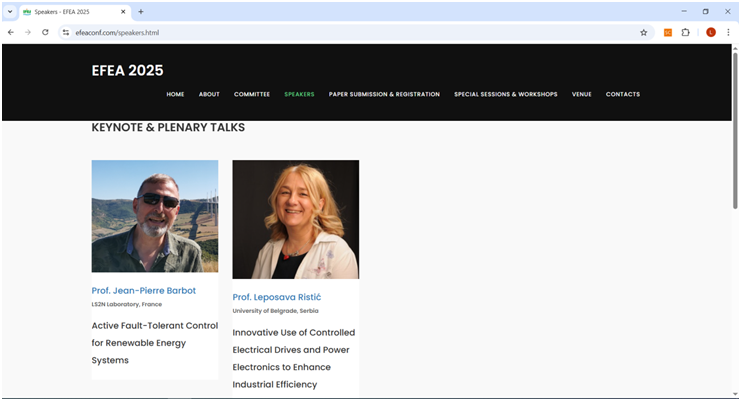Viewport: 741px width, 401px height.
Task: Open the HOME menu item
Action: coord(175,94)
